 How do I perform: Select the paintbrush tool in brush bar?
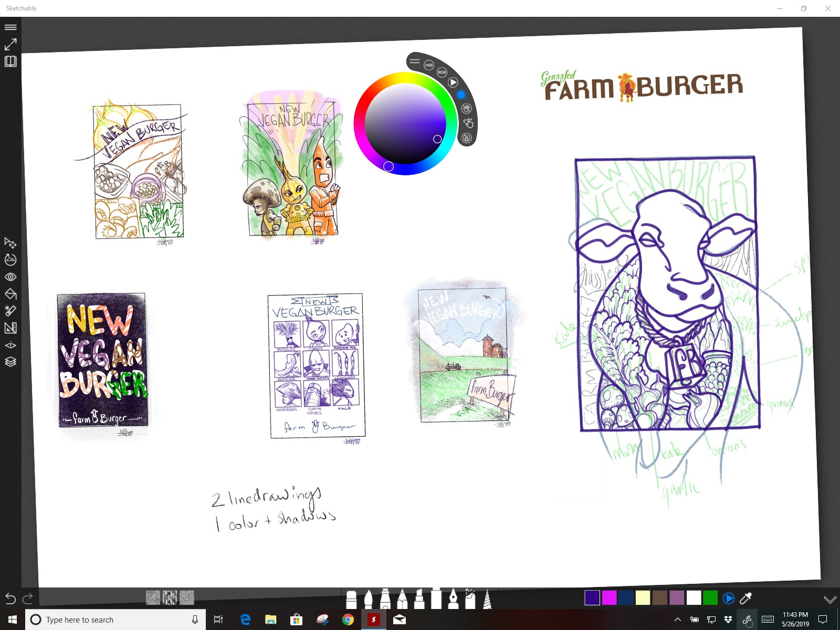369,599
